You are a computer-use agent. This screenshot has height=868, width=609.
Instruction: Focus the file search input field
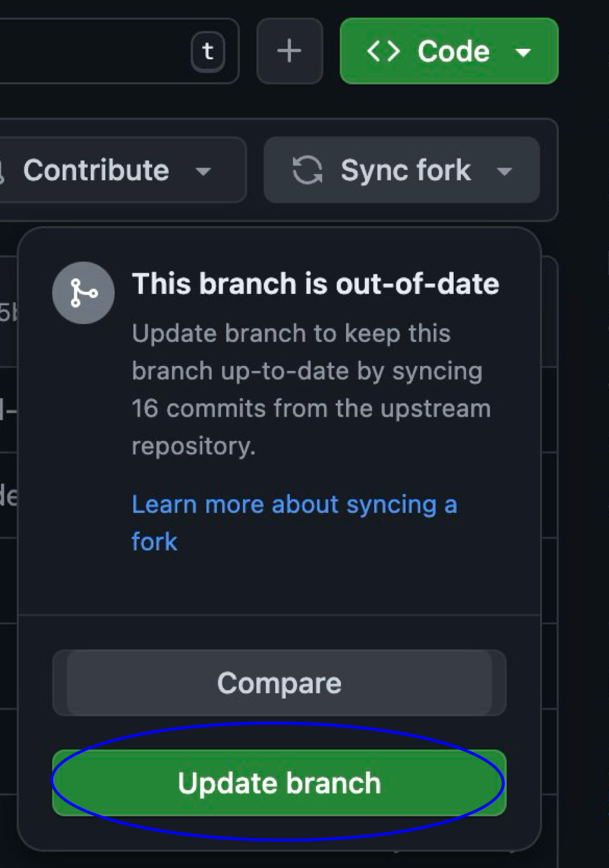pyautogui.click(x=91, y=51)
